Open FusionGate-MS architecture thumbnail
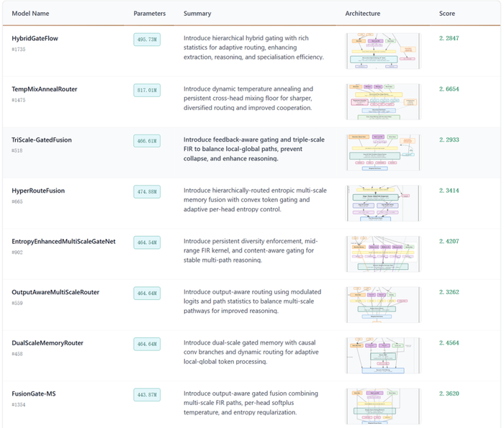Screen dimensions: 504x428 [x=383, y=406]
